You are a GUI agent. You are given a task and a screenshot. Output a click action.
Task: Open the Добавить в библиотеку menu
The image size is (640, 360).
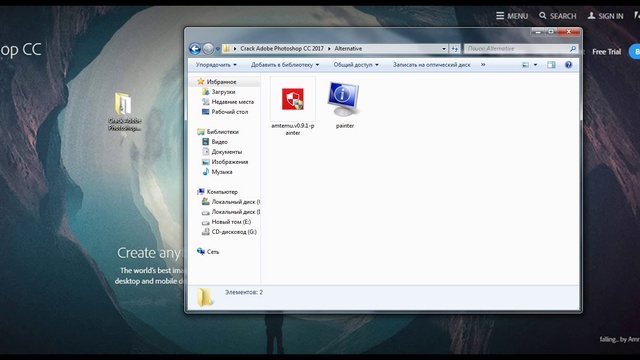pos(285,64)
